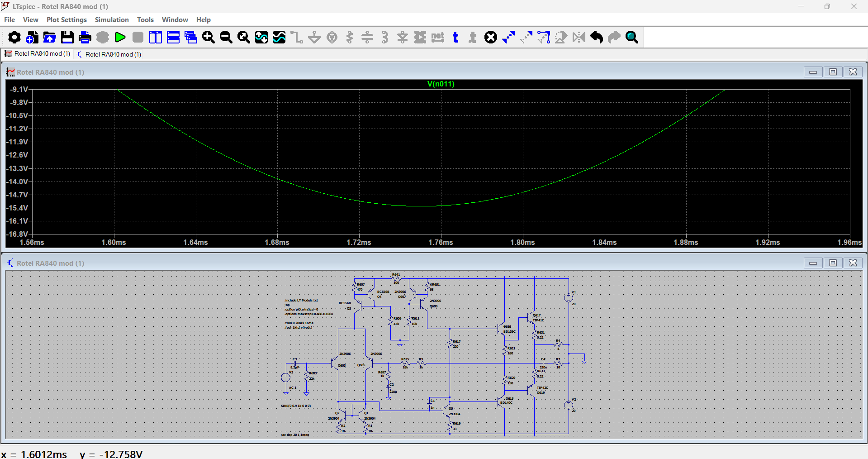
Task: Open the Simulation menu
Action: (112, 20)
